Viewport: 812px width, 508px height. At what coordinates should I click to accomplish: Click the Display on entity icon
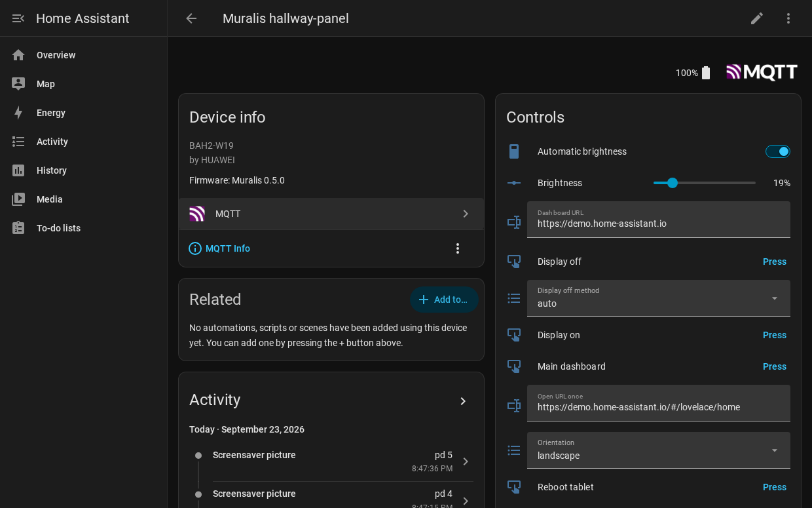click(x=514, y=335)
